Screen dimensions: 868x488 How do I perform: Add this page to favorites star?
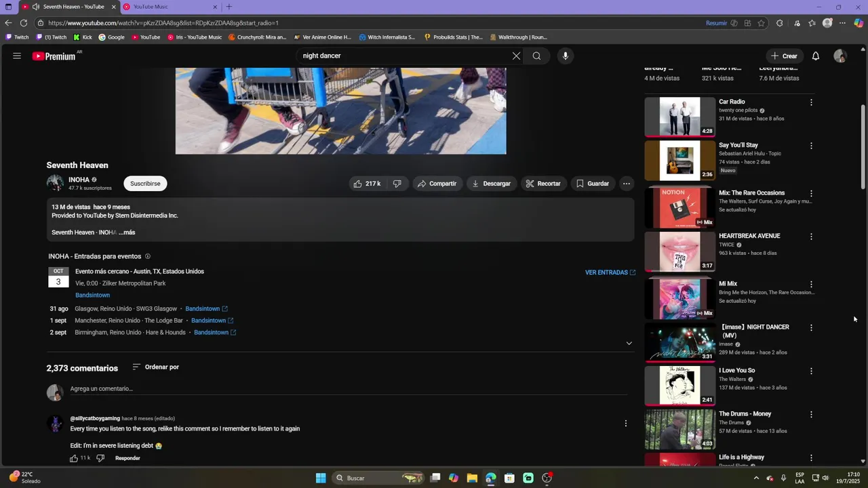click(x=761, y=23)
